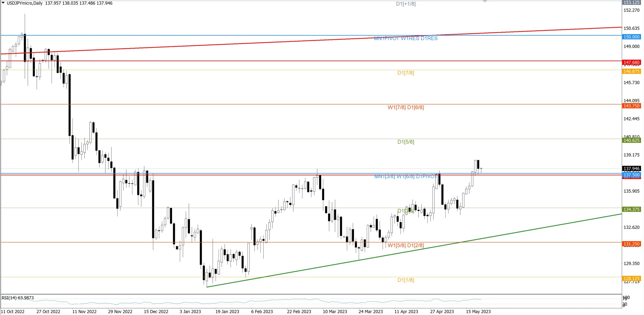Click the green 134.375 price tag
Image resolution: width=644 pixels, height=315 pixels.
pos(631,209)
